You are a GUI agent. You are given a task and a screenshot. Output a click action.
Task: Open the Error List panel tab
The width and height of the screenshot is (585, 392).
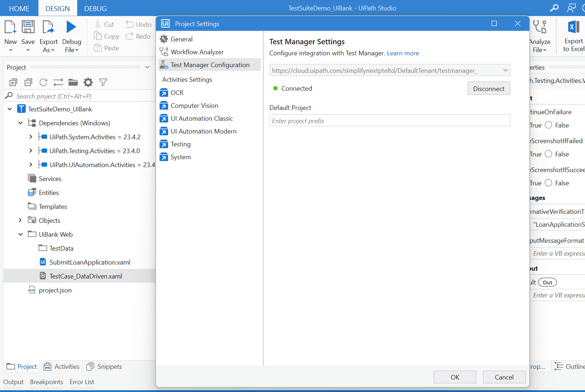point(82,382)
